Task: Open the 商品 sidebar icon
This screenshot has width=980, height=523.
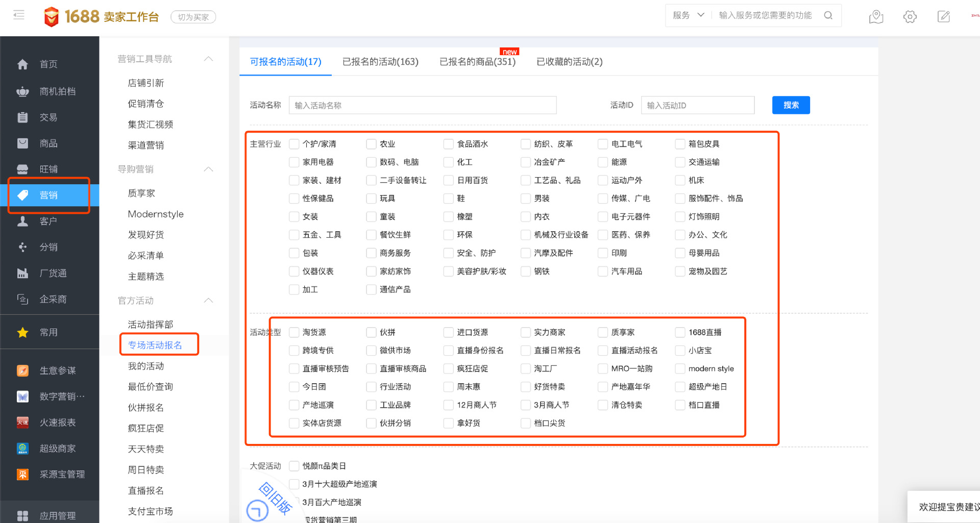Action: pos(22,143)
